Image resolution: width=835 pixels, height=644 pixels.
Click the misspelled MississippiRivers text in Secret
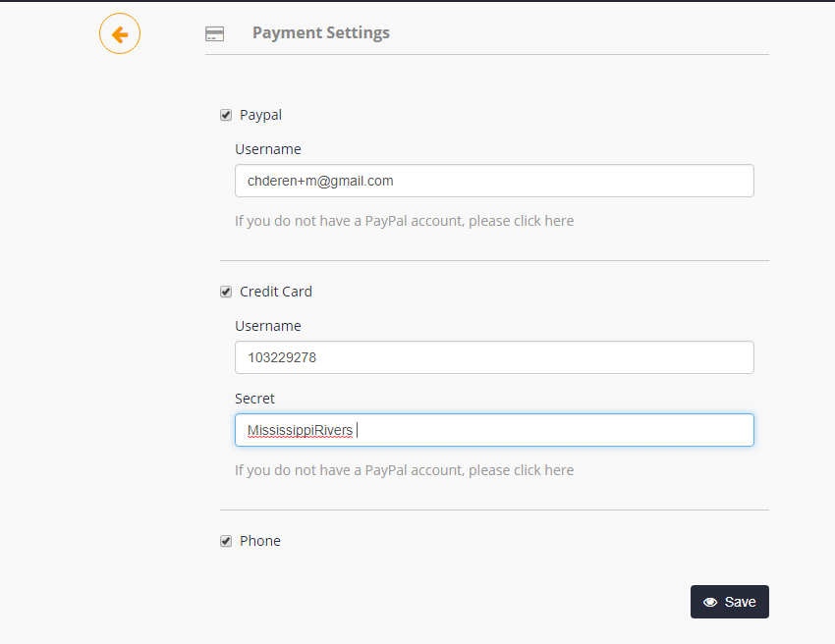[300, 430]
